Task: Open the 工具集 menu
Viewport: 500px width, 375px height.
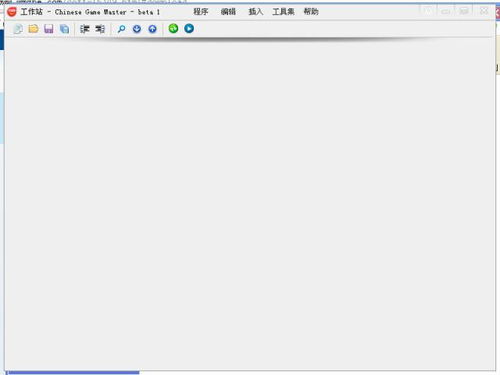Action: 283,12
